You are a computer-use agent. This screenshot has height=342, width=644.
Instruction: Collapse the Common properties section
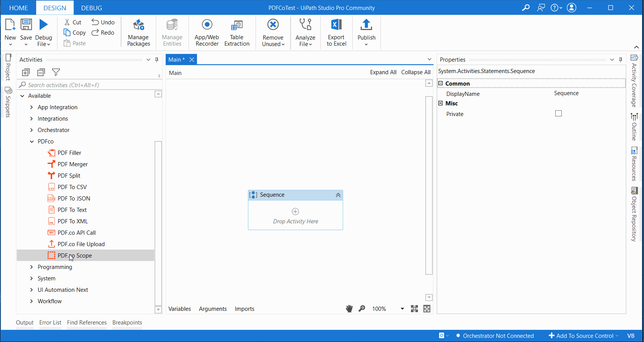(x=441, y=83)
